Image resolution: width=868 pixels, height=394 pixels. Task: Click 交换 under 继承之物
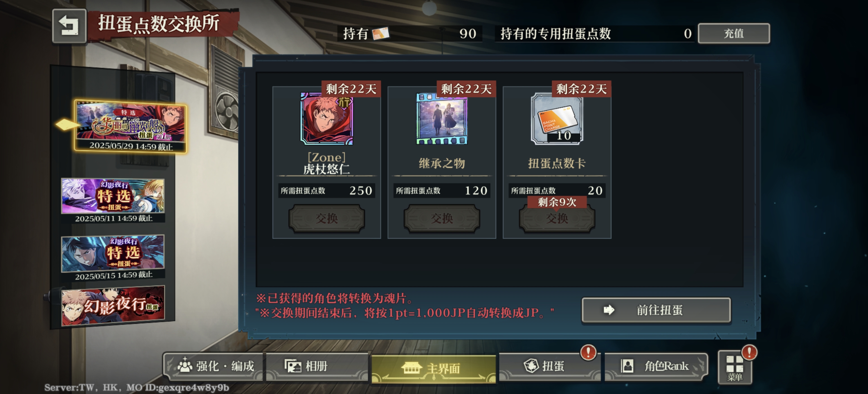pos(442,219)
